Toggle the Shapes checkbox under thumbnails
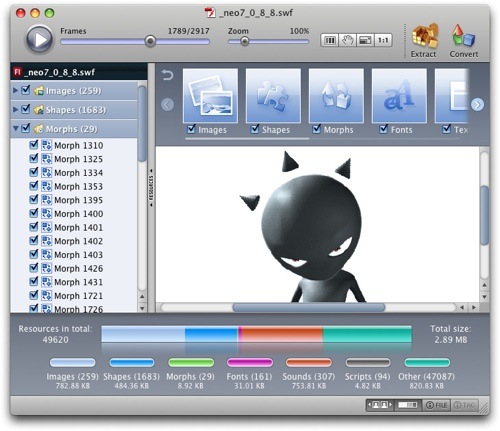Viewport: 500px width, 431px height. pos(255,129)
